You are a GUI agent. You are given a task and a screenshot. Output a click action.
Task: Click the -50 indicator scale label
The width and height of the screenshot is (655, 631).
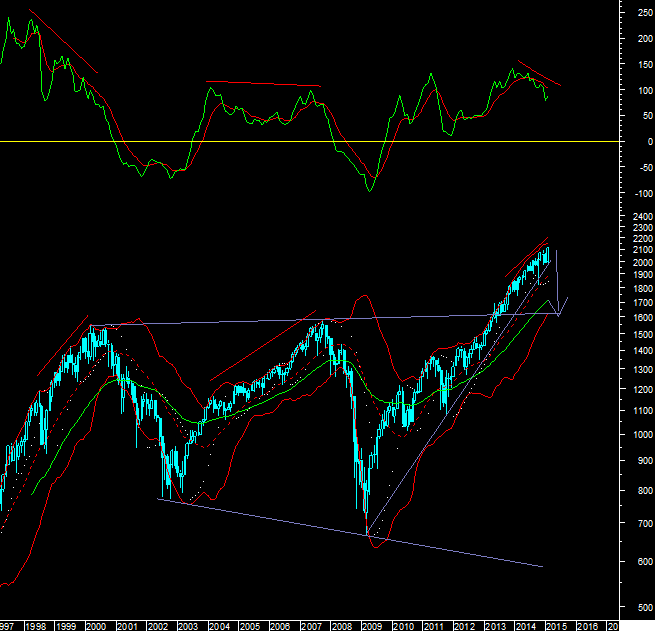[646, 167]
